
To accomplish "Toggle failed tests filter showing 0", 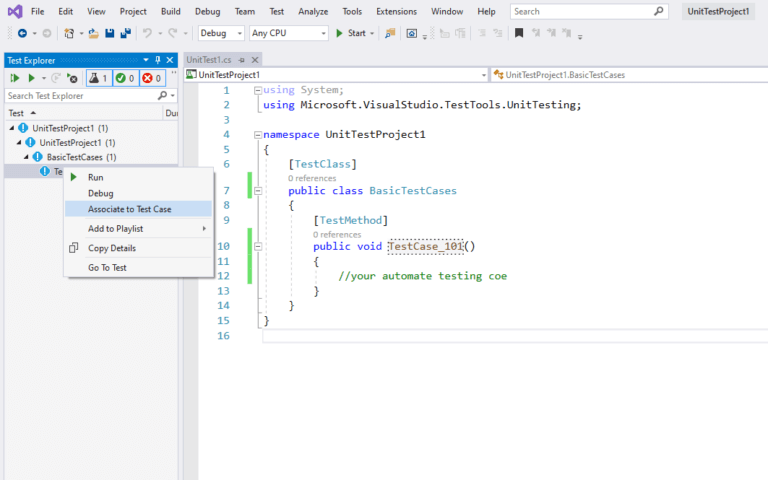I will click(152, 78).
